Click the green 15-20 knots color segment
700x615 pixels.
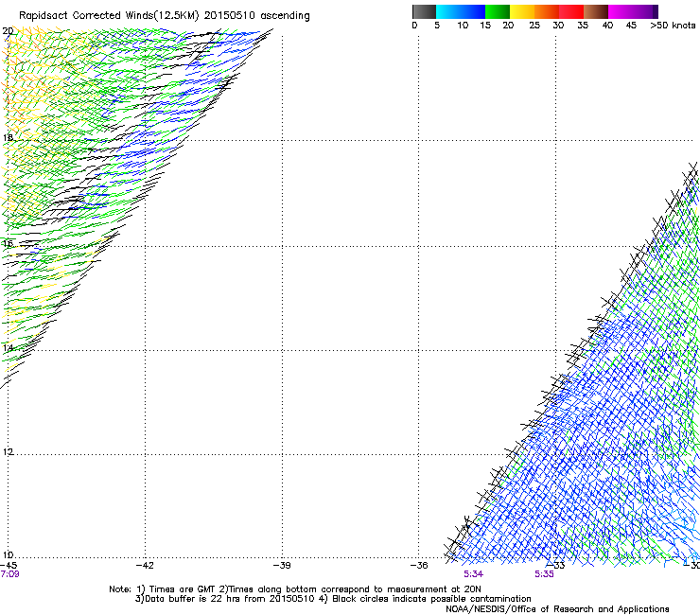(x=498, y=11)
